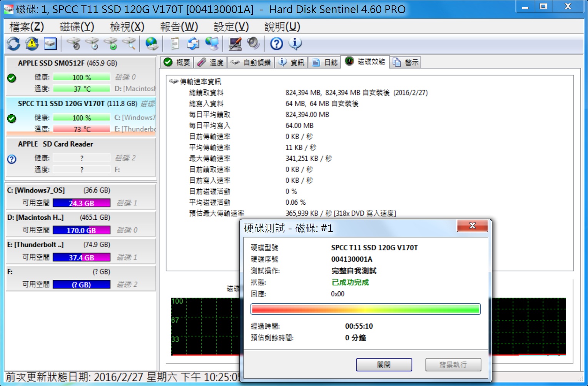Open the 說明(U) menu
Screen dimensions: 588x386
coord(282,27)
